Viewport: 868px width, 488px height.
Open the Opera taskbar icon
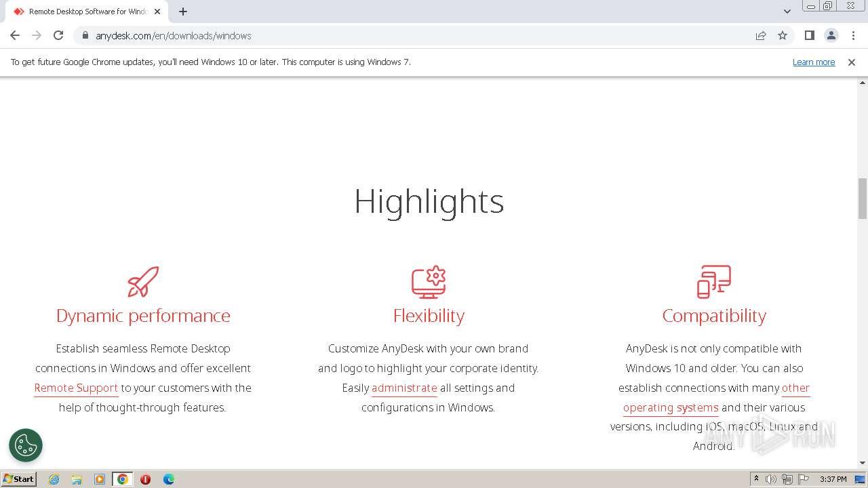click(x=145, y=479)
